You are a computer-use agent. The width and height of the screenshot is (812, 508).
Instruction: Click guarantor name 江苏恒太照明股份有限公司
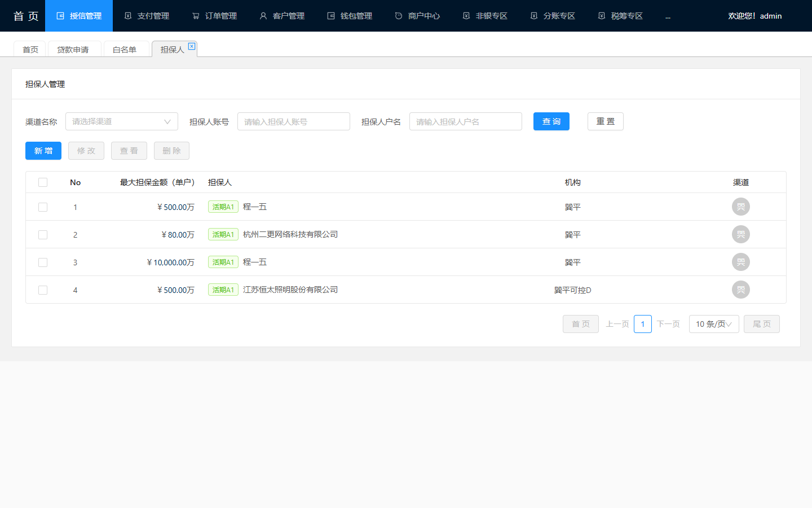[x=290, y=290]
